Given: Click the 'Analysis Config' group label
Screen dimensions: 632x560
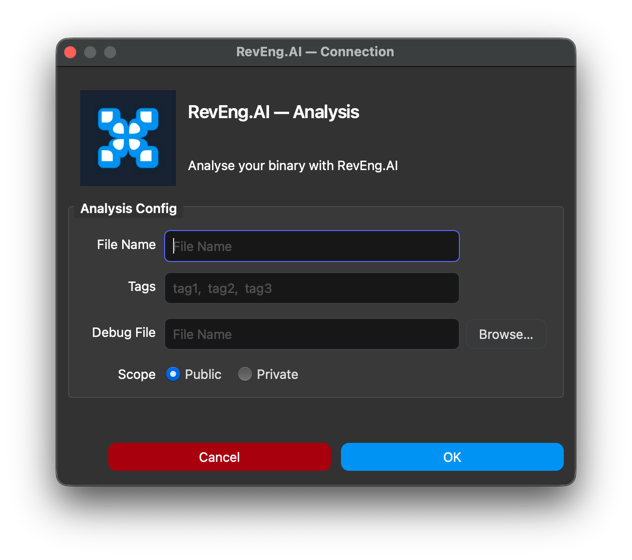Looking at the screenshot, I should [x=128, y=208].
